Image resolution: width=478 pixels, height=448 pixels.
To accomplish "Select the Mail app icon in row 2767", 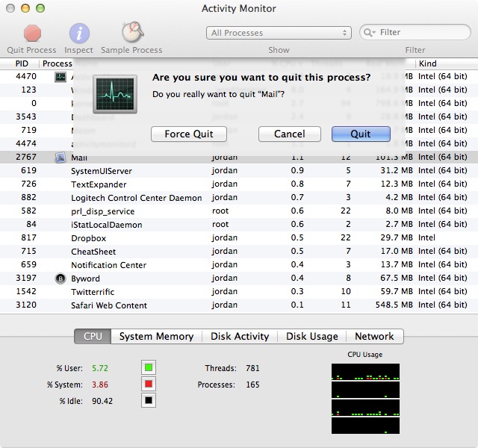I will click(x=60, y=158).
